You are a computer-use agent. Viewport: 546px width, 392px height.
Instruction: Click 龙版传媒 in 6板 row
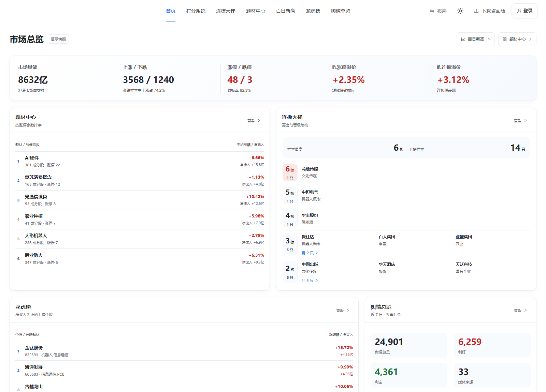[x=310, y=169]
